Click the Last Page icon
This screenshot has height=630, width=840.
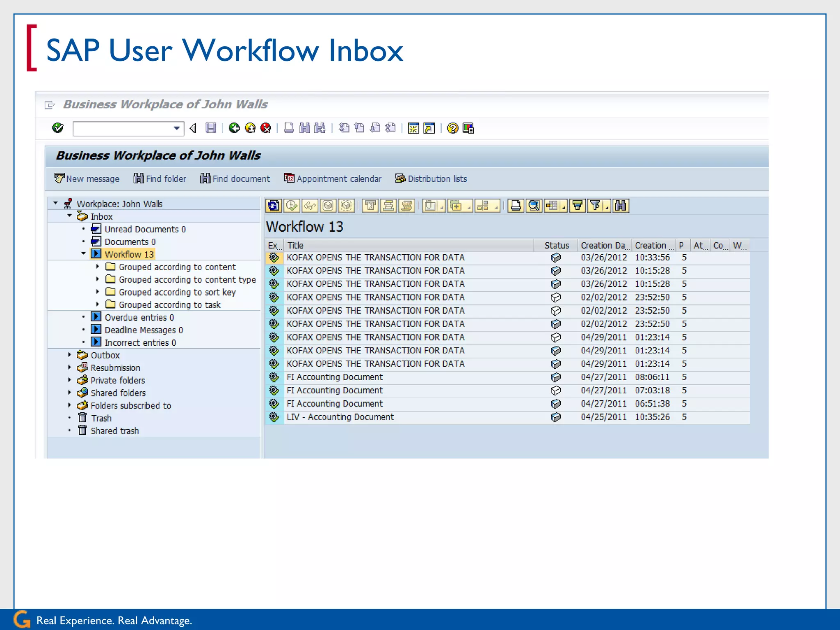coord(390,128)
